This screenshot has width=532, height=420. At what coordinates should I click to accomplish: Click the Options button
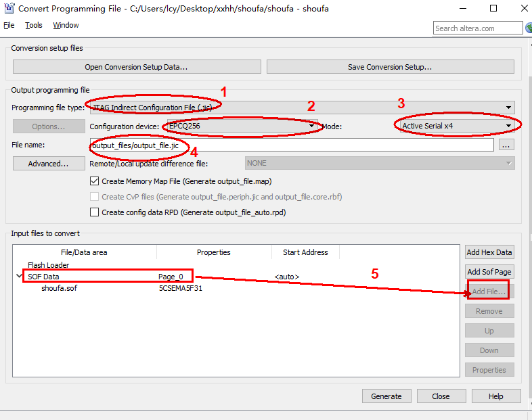pos(49,126)
